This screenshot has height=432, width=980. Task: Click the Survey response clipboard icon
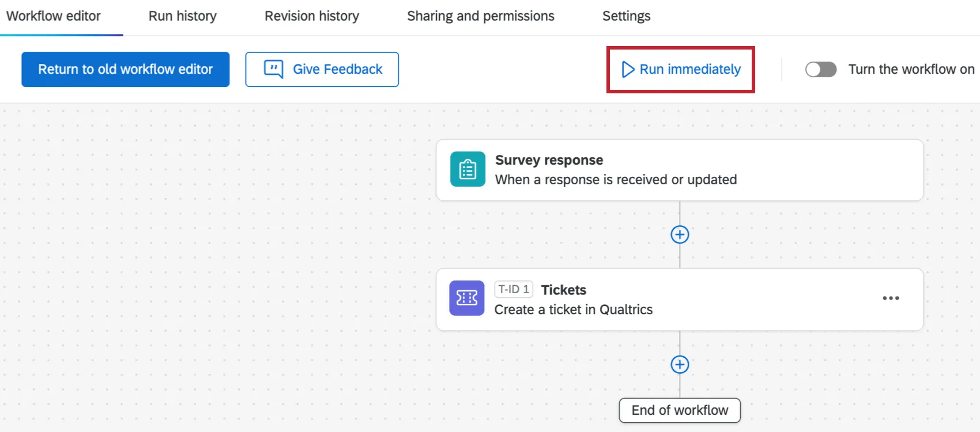click(x=468, y=169)
